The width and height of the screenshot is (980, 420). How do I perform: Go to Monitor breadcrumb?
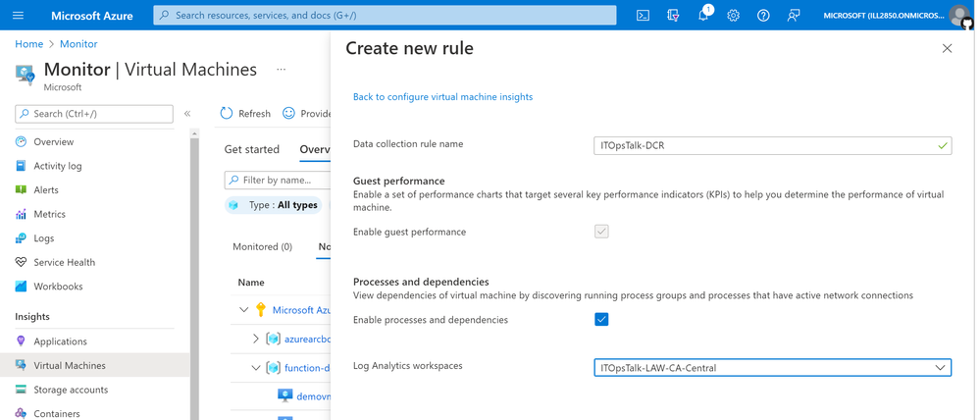[x=78, y=44]
